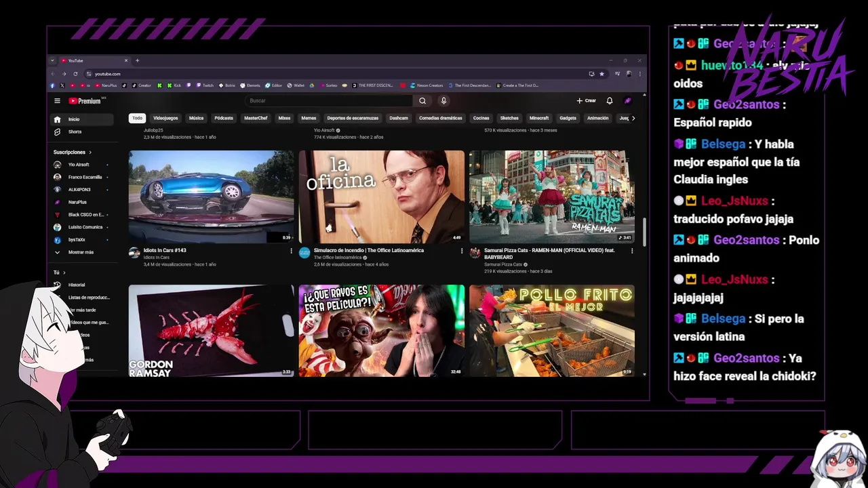Select the Pódcasts filter chip
The width and height of the screenshot is (868, 488).
(224, 118)
